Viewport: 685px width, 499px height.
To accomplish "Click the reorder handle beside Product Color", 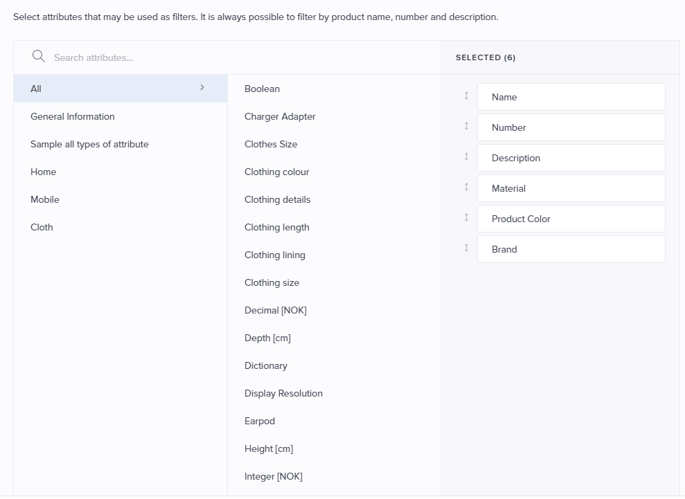I will point(466,218).
